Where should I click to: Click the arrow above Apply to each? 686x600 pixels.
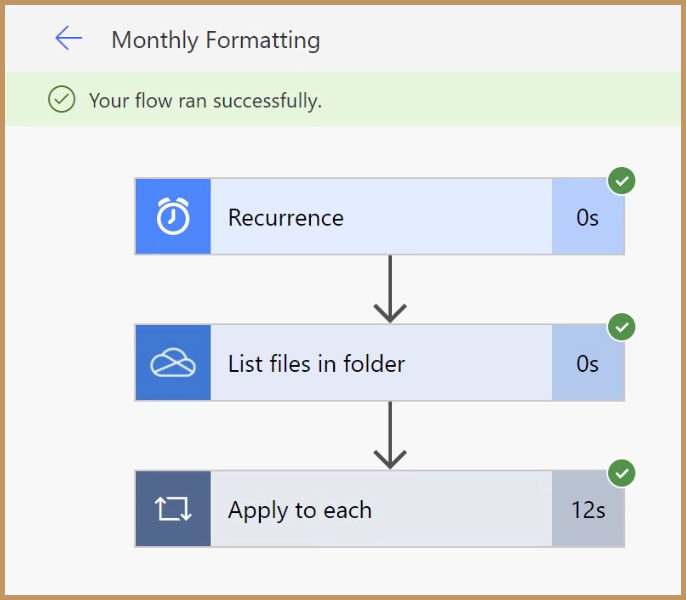coord(390,435)
